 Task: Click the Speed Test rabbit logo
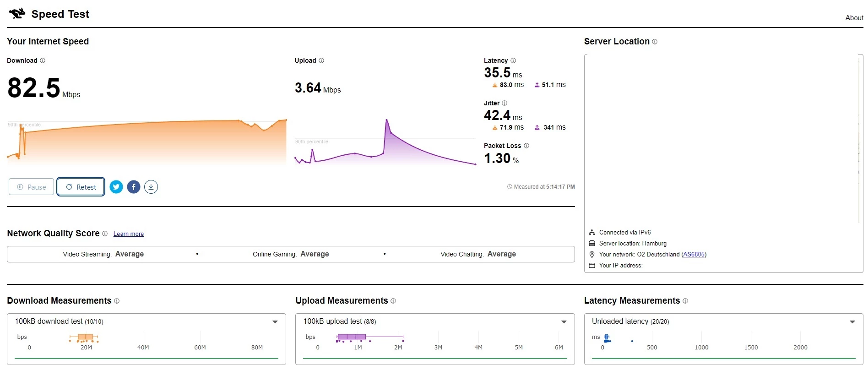(17, 14)
